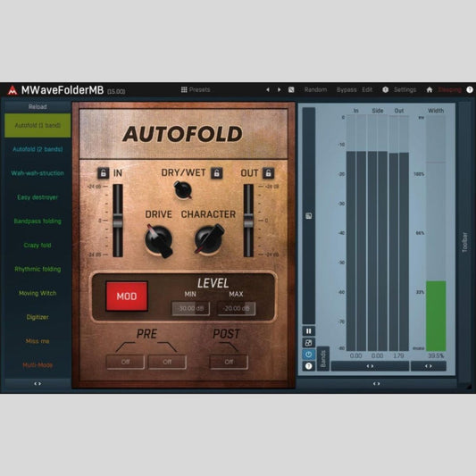
Task: Toggle the meters power button
Action: pyautogui.click(x=309, y=355)
